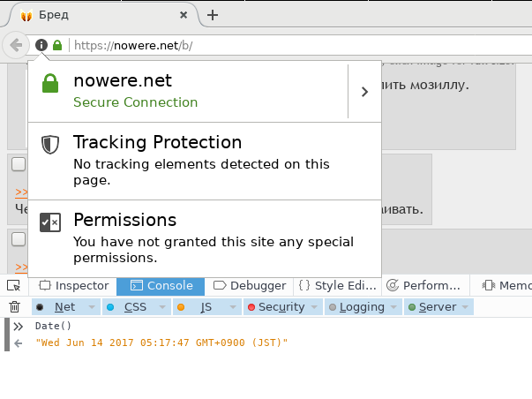This screenshot has height=399, width=532.
Task: Tick the lower post checkbox on the page
Action: pyautogui.click(x=19, y=239)
